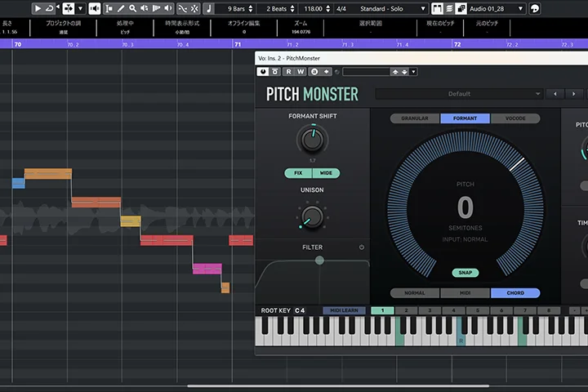588x392 pixels.
Task: Adjust the 9 Bars stepper arrows
Action: point(251,8)
